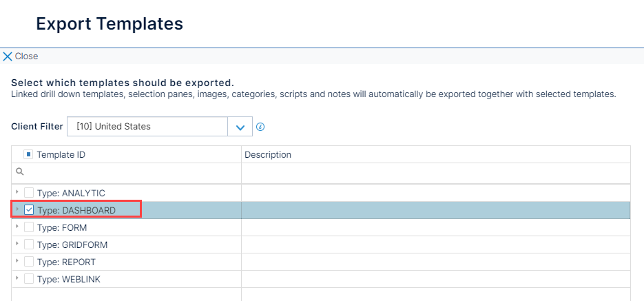Viewport: 644px width, 301px height.
Task: Expand the Type: WEBLINK tree node
Action: point(17,278)
